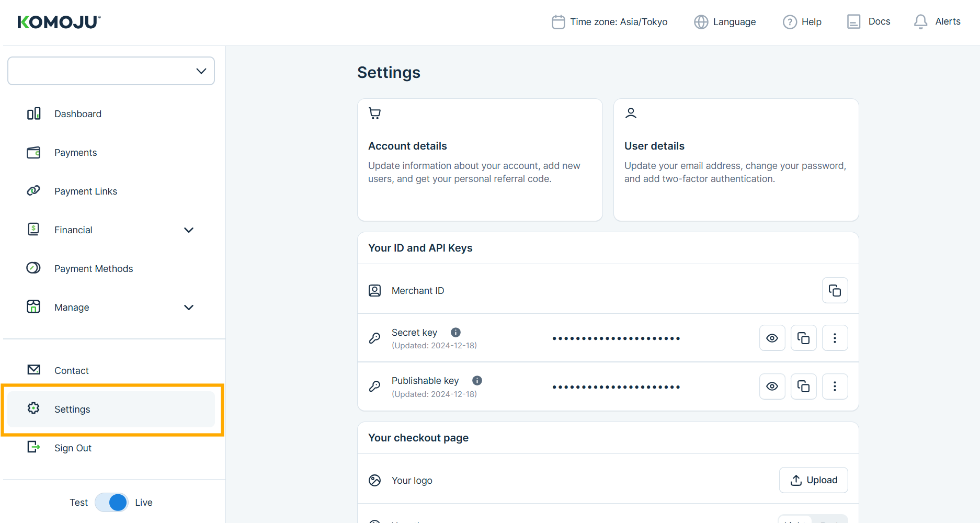The height and width of the screenshot is (523, 980).
Task: Toggle the Test/Live mode switch
Action: pos(111,503)
